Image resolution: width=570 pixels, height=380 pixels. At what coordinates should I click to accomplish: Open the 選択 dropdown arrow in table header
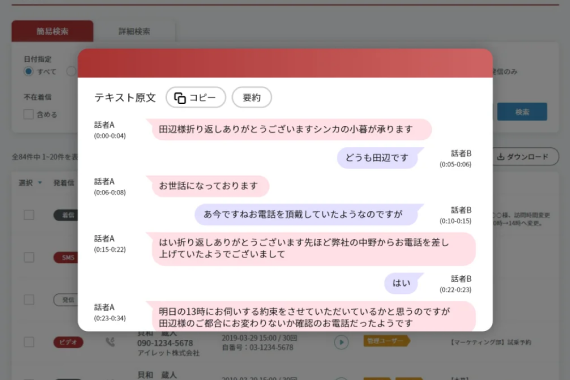(x=40, y=183)
